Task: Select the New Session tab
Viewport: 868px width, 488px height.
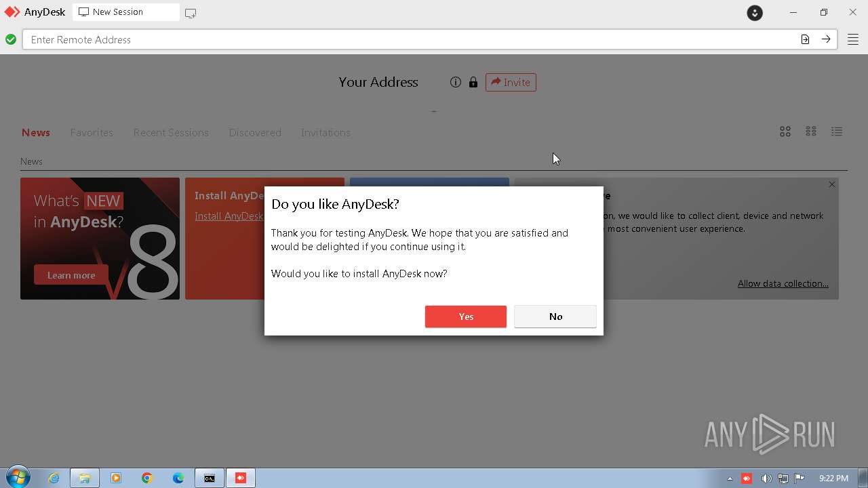Action: click(x=126, y=12)
